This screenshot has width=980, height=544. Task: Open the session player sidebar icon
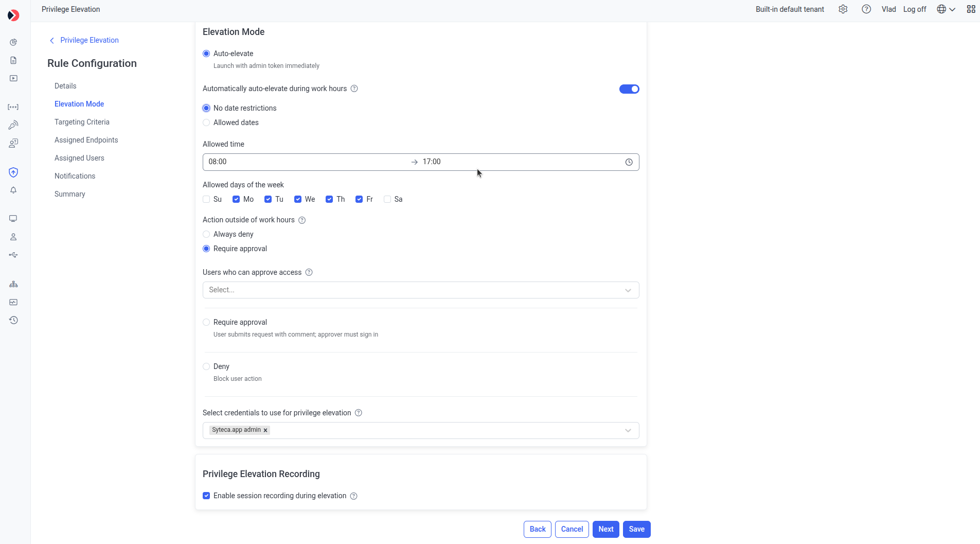tap(13, 78)
